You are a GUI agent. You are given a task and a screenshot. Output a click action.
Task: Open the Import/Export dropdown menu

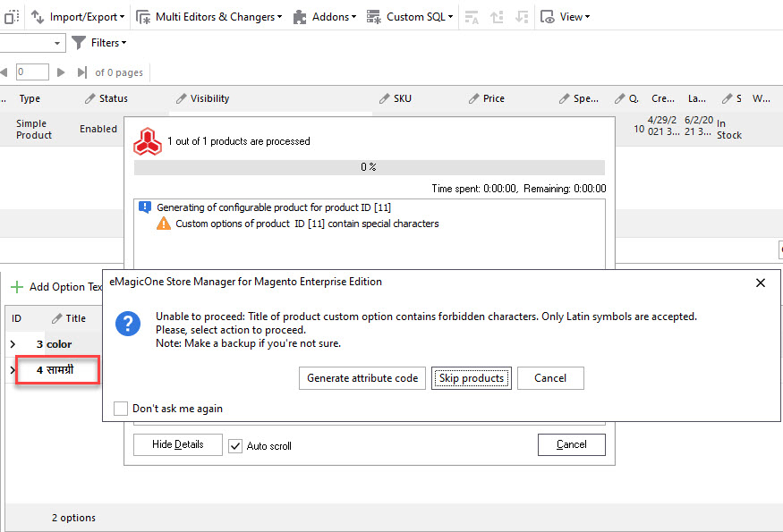[x=78, y=17]
